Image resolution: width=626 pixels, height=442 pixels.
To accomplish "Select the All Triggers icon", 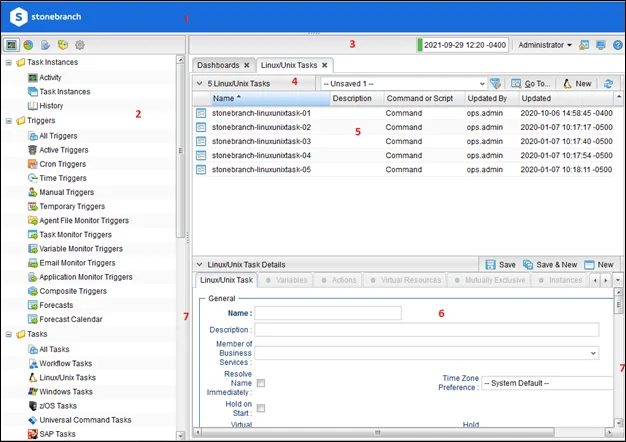I will 33,136.
